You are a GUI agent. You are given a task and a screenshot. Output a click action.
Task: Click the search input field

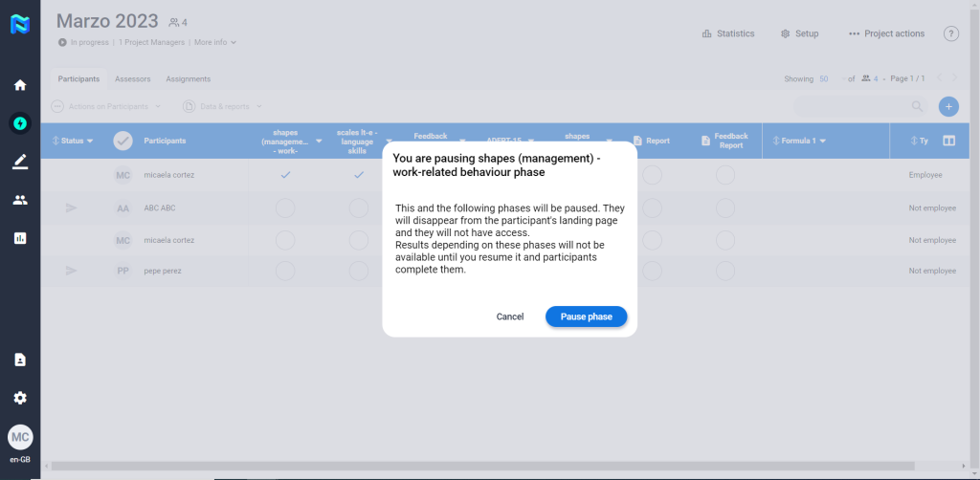pyautogui.click(x=852, y=106)
